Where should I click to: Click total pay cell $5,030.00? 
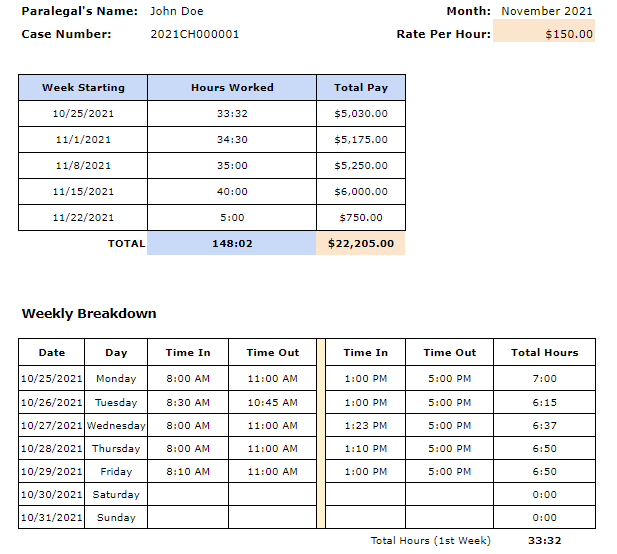click(x=361, y=114)
